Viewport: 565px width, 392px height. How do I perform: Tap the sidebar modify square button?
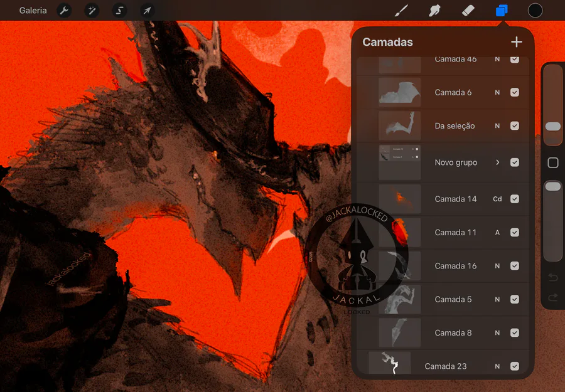pyautogui.click(x=552, y=162)
